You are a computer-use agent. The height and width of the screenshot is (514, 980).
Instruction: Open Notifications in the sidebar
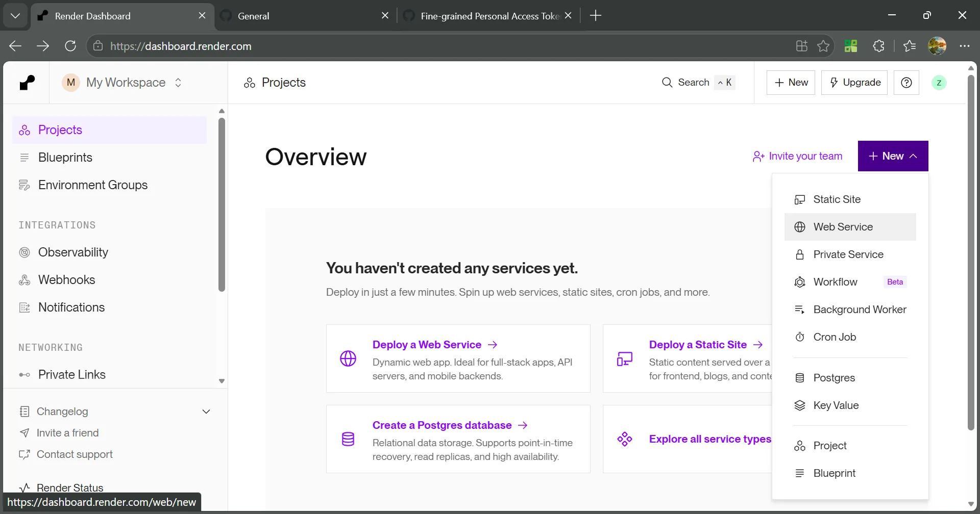[109, 307]
